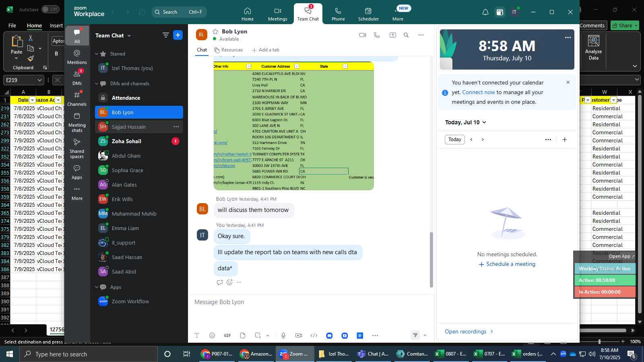Start a video meeting with Bob Lyon

(363, 35)
